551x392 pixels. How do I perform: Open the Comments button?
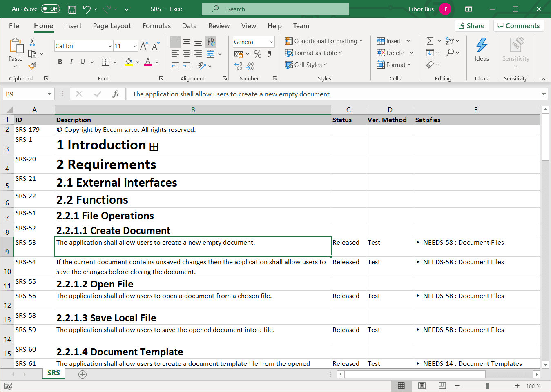click(x=518, y=26)
